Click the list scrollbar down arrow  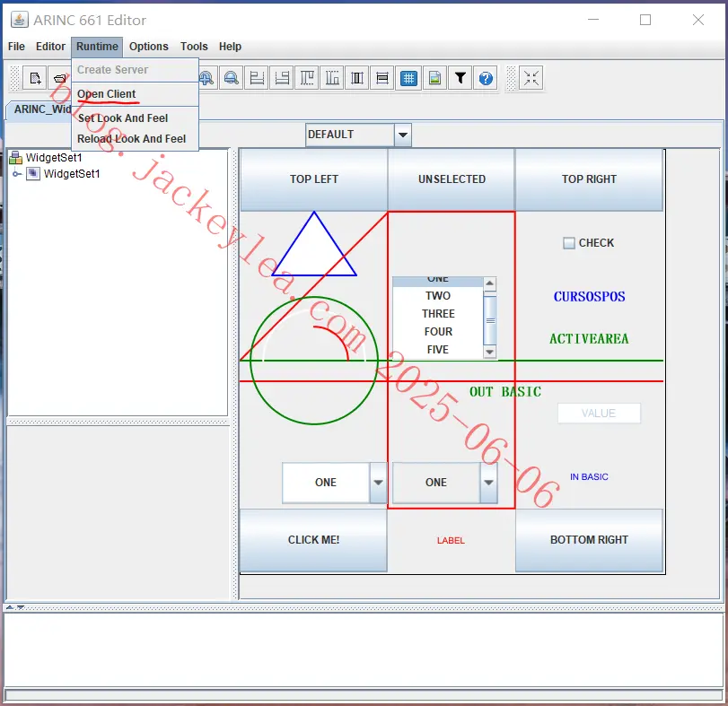pyautogui.click(x=489, y=352)
